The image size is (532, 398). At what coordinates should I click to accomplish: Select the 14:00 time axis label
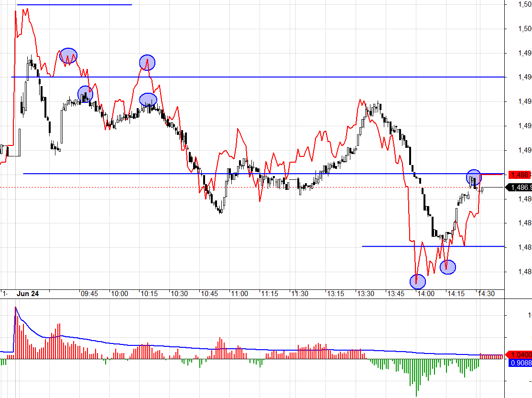(x=426, y=294)
